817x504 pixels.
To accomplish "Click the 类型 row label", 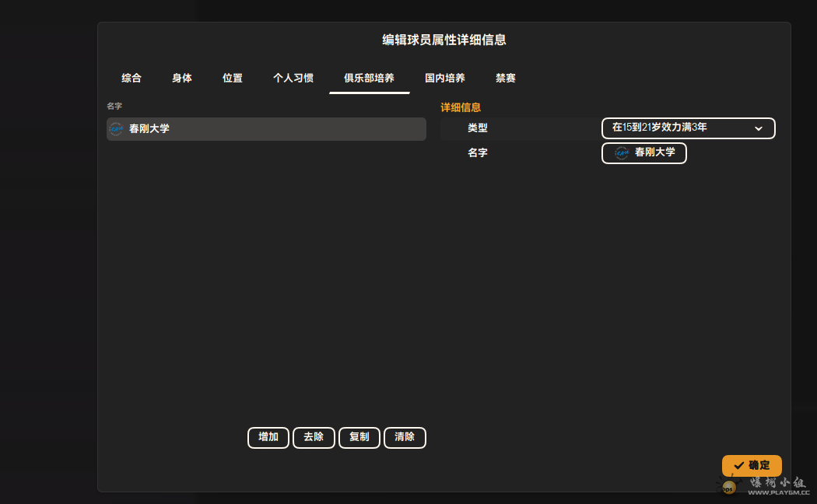I will [478, 128].
